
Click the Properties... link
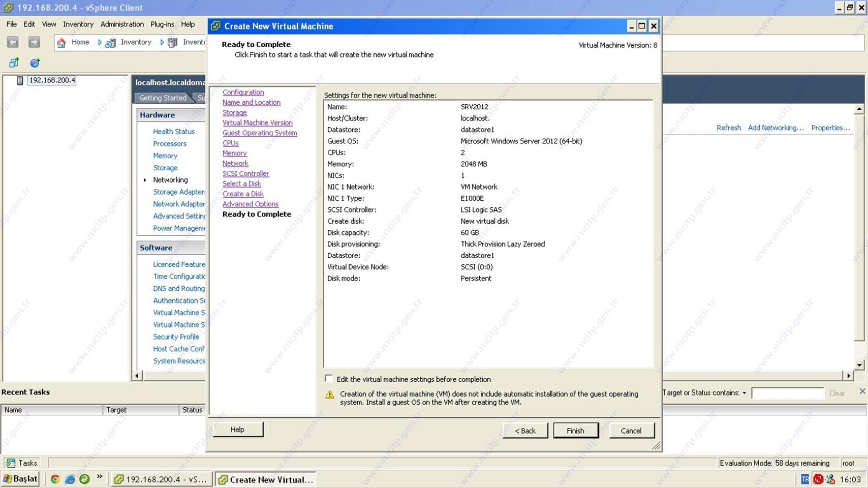coord(830,128)
